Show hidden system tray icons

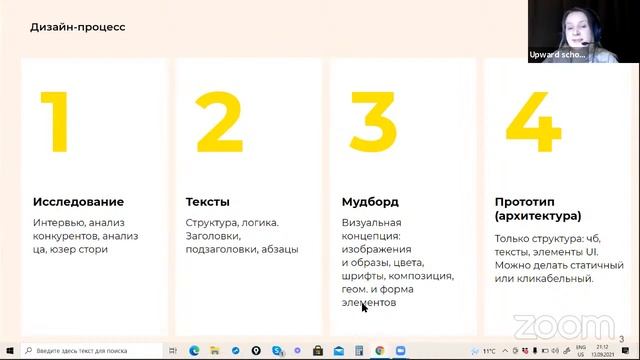click(505, 351)
